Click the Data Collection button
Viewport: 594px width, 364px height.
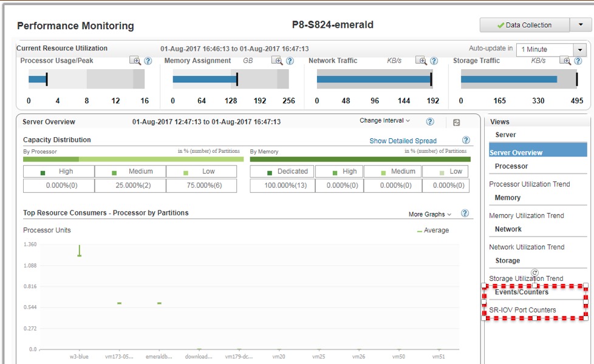tap(524, 25)
